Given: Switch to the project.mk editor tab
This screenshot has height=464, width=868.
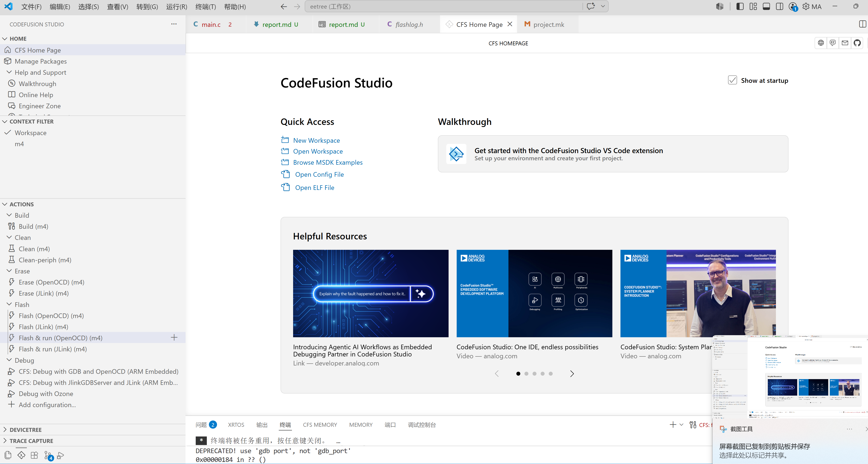Looking at the screenshot, I should pos(548,24).
